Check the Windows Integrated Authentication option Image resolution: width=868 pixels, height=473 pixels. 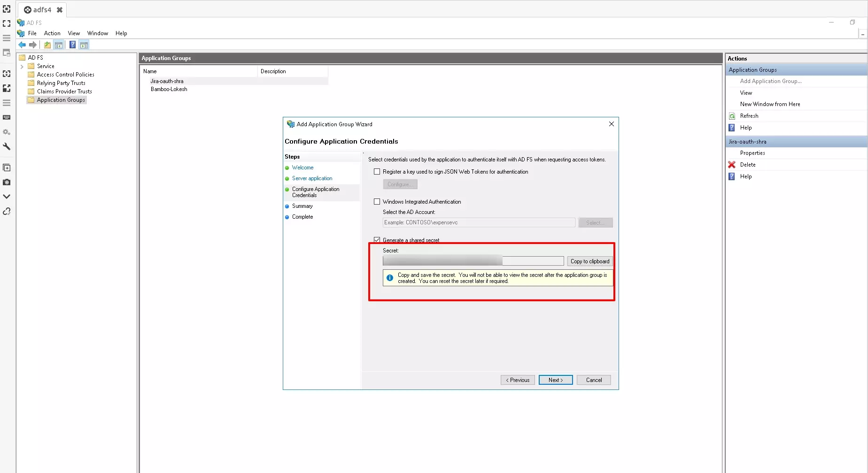(377, 201)
